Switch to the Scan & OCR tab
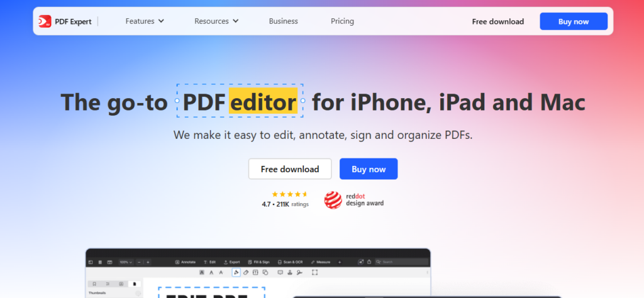The width and height of the screenshot is (644, 298). 290,262
